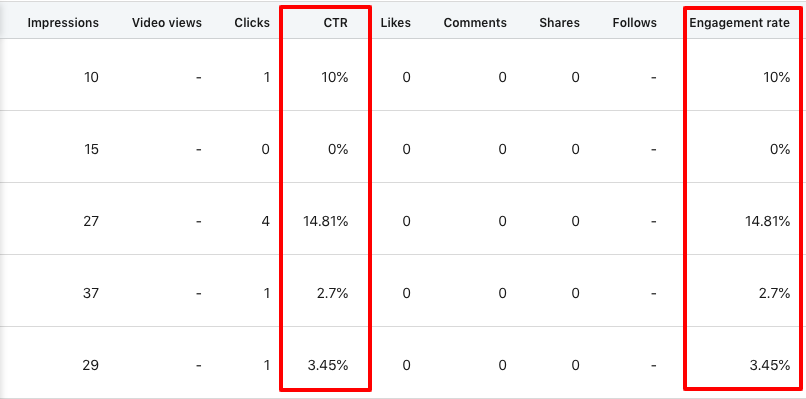Click the impressions value 15
The image size is (806, 399).
(91, 150)
